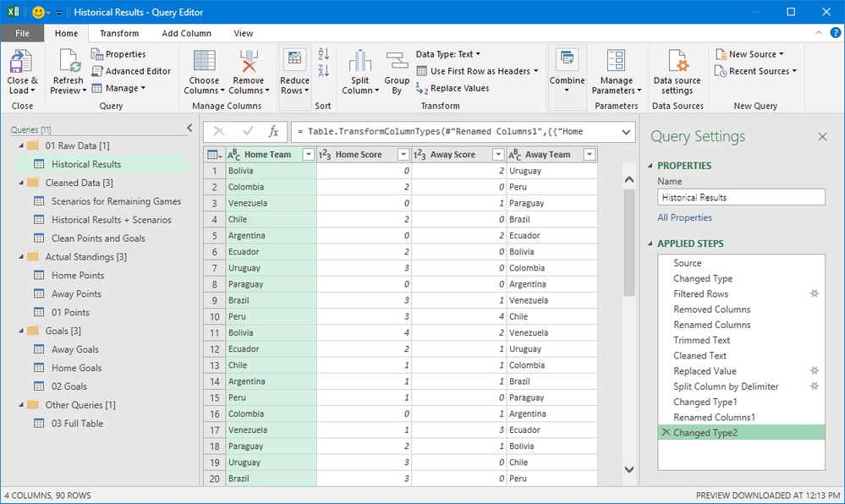
Task: Open the Recent Sources dropdown
Action: [x=755, y=71]
